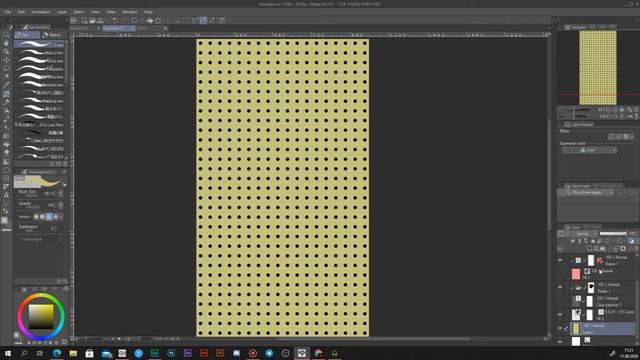Select the topmost highlighted brush in list
This screenshot has height=360, width=640.
pyautogui.click(x=39, y=44)
